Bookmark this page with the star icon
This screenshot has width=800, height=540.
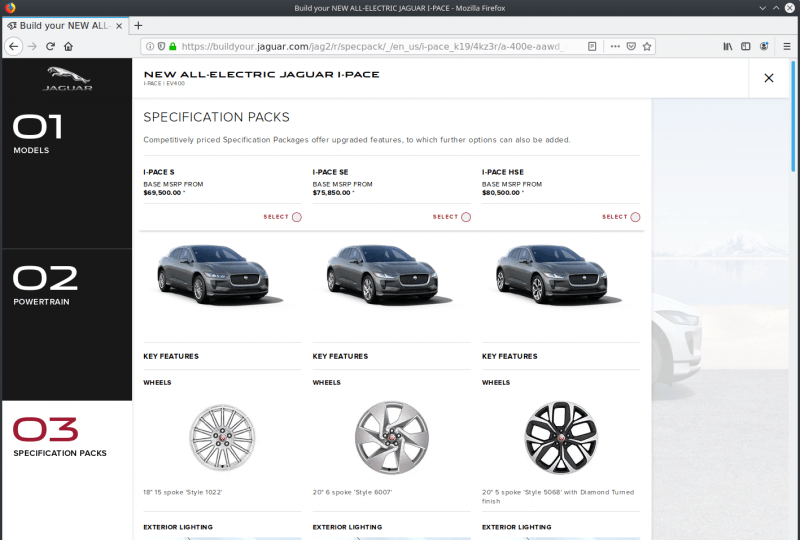click(x=647, y=46)
